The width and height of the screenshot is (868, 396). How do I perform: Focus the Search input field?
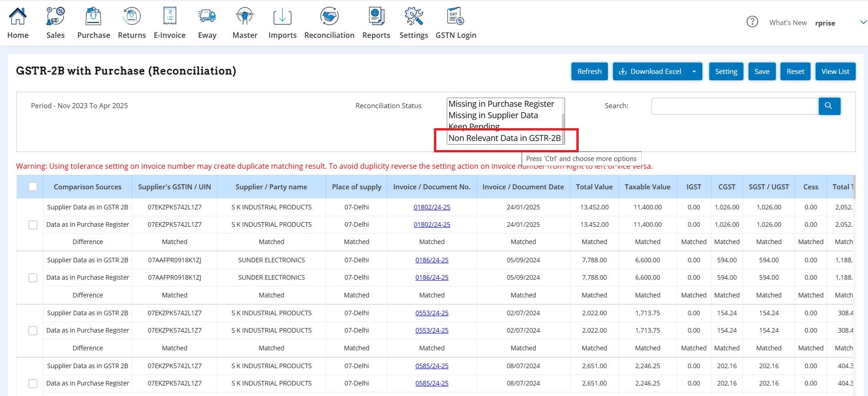tap(735, 106)
